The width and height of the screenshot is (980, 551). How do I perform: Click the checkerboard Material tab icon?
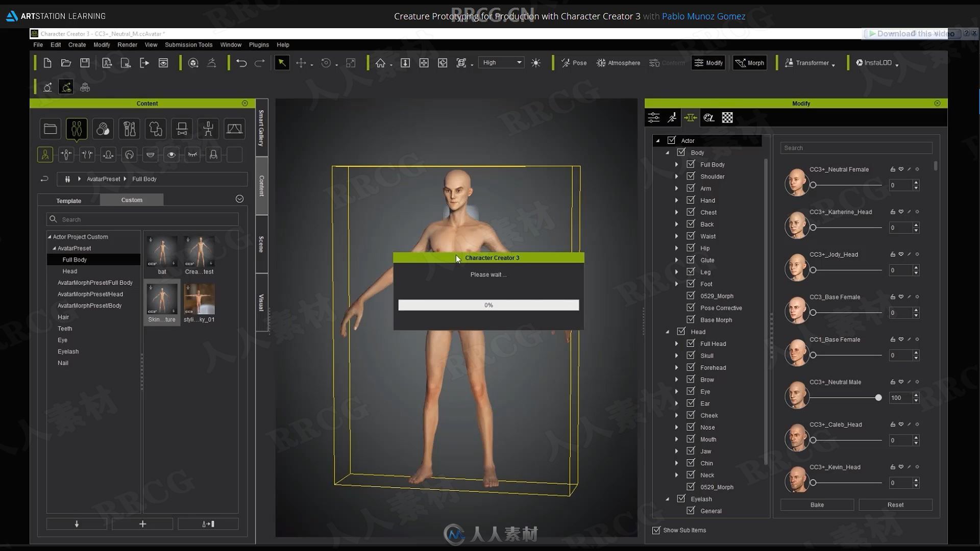(727, 118)
